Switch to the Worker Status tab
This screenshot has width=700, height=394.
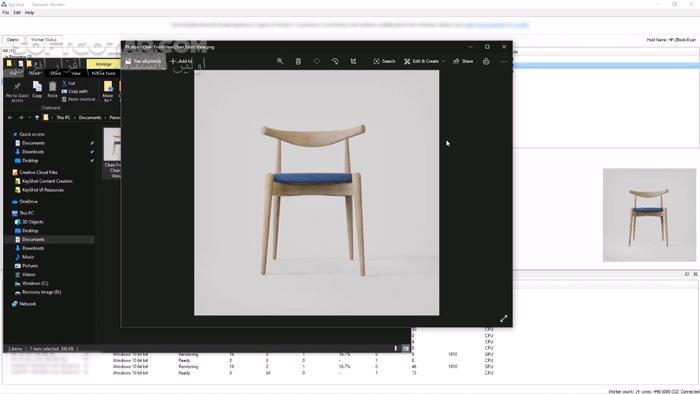(44, 40)
